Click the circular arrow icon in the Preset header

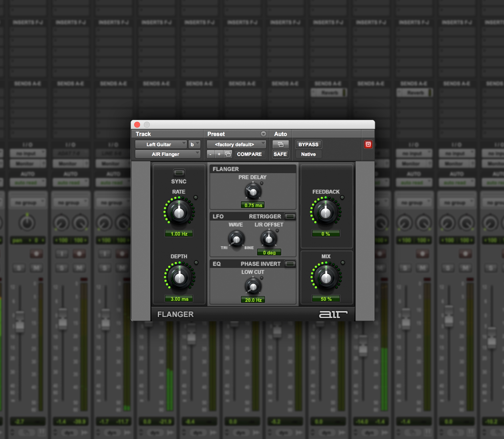point(264,134)
